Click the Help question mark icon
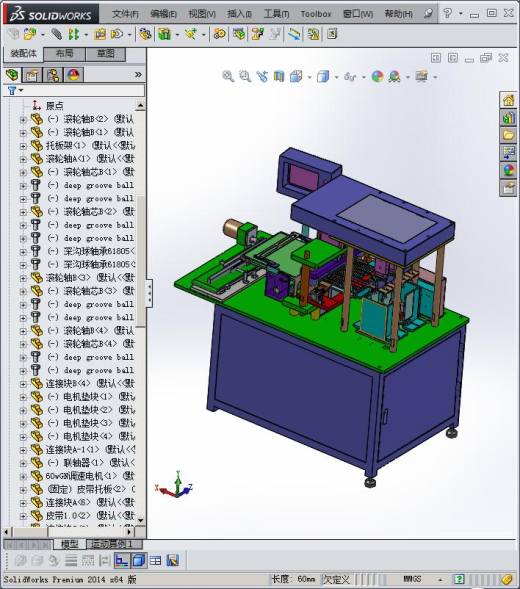The height and width of the screenshot is (589, 520). pyautogui.click(x=447, y=14)
